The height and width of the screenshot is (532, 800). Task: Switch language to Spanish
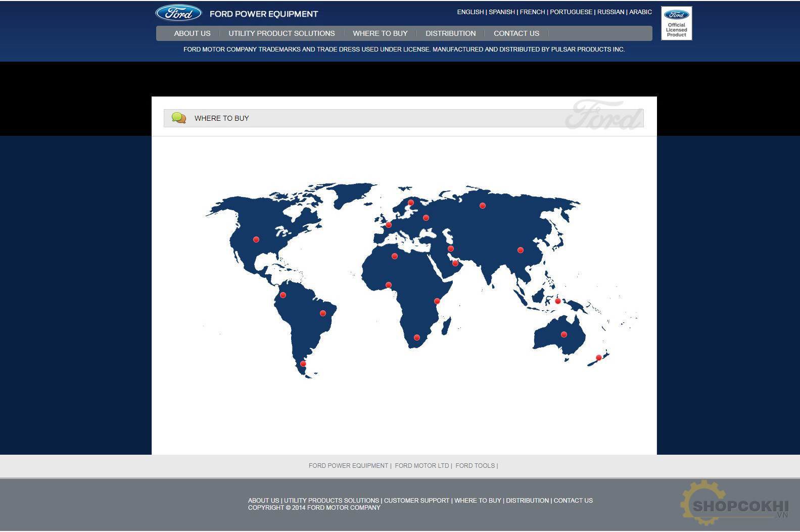click(502, 12)
